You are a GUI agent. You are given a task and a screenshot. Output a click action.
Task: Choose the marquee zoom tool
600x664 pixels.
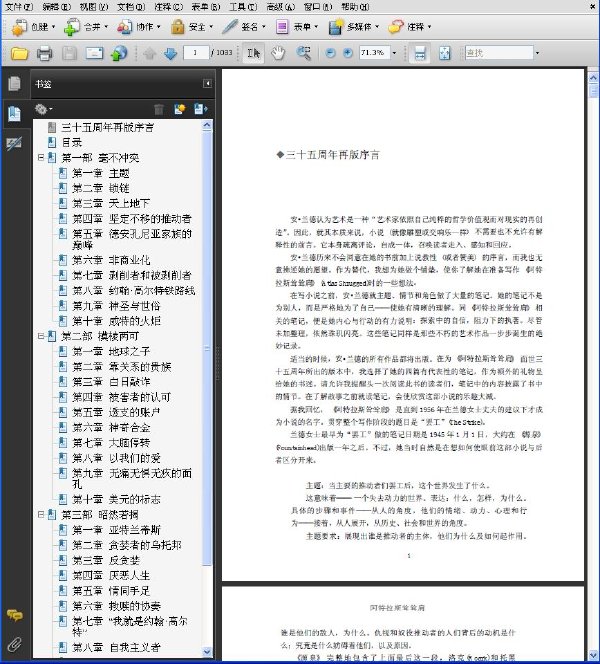[304, 53]
